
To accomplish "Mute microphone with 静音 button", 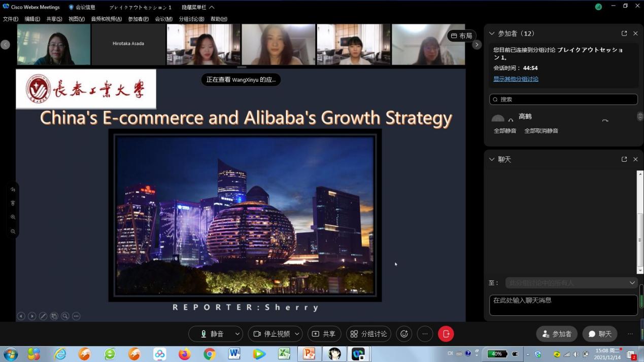I will coord(212,334).
